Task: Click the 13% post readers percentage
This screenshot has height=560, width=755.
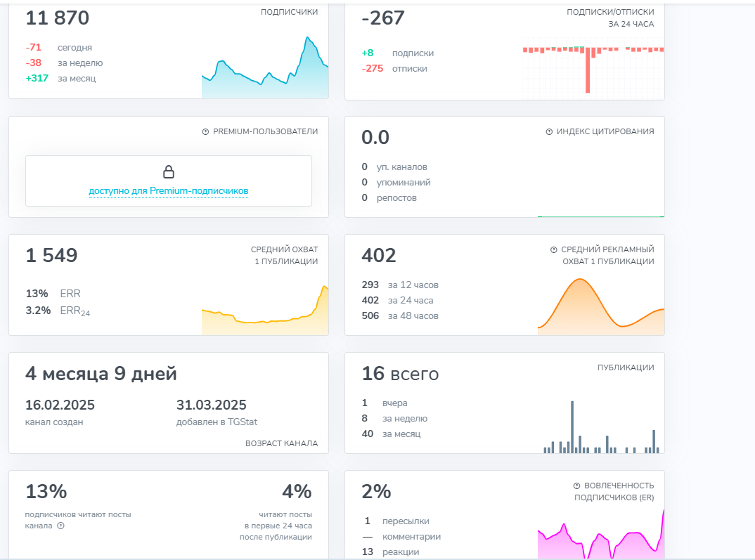Action: [x=46, y=492]
